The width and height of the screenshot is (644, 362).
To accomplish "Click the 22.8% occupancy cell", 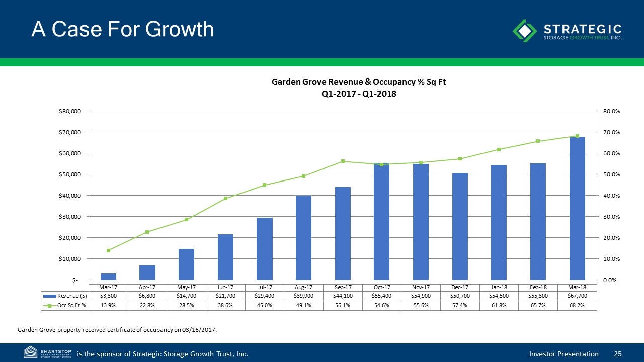I will tap(147, 306).
